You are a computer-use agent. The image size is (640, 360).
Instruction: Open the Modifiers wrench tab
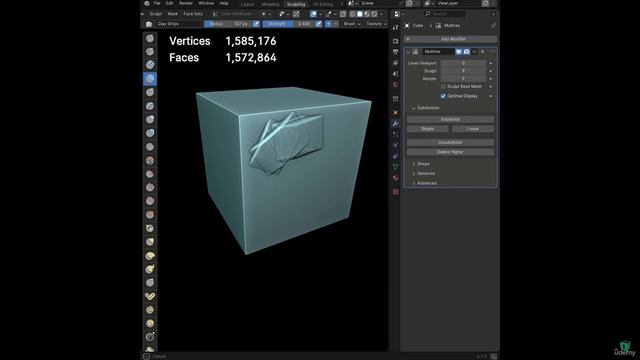(395, 123)
